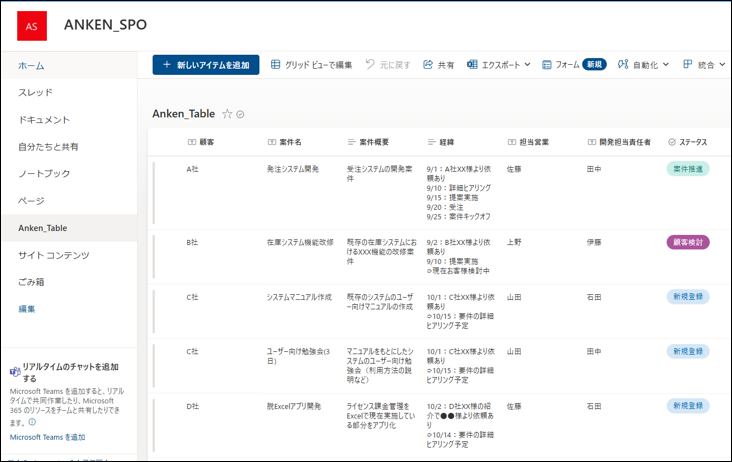Image resolution: width=732 pixels, height=462 pixels.
Task: Click the 顧客検討 status badge
Action: (688, 242)
